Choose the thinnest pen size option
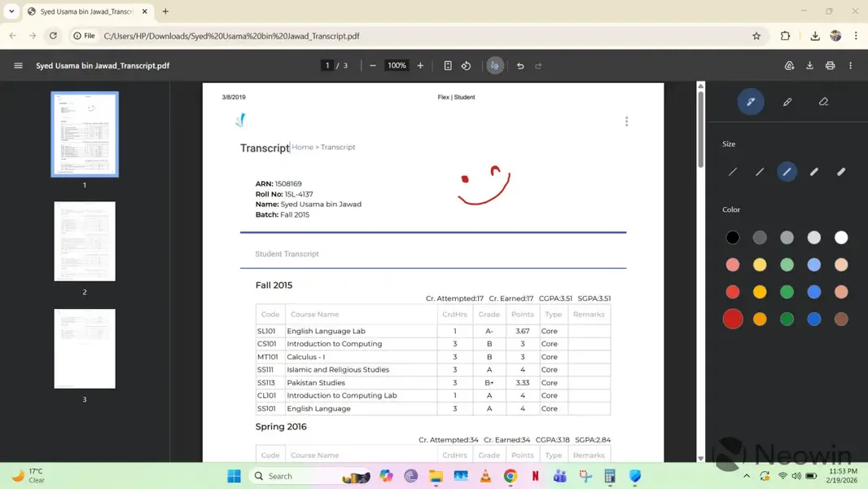Screen dimensions: 868x489 coord(733,172)
